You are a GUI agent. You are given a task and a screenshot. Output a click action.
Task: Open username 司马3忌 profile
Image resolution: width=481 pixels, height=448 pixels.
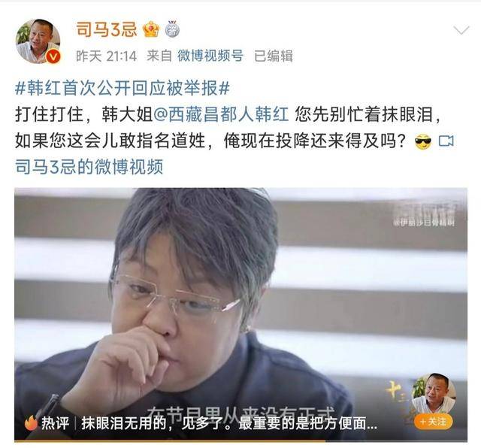tap(107, 29)
